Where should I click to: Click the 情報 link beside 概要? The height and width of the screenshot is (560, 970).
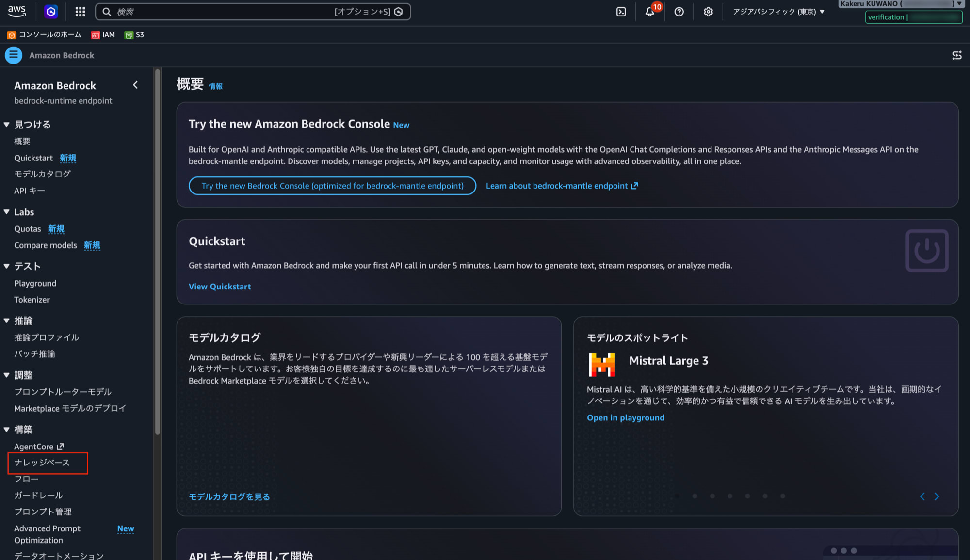coord(215,86)
